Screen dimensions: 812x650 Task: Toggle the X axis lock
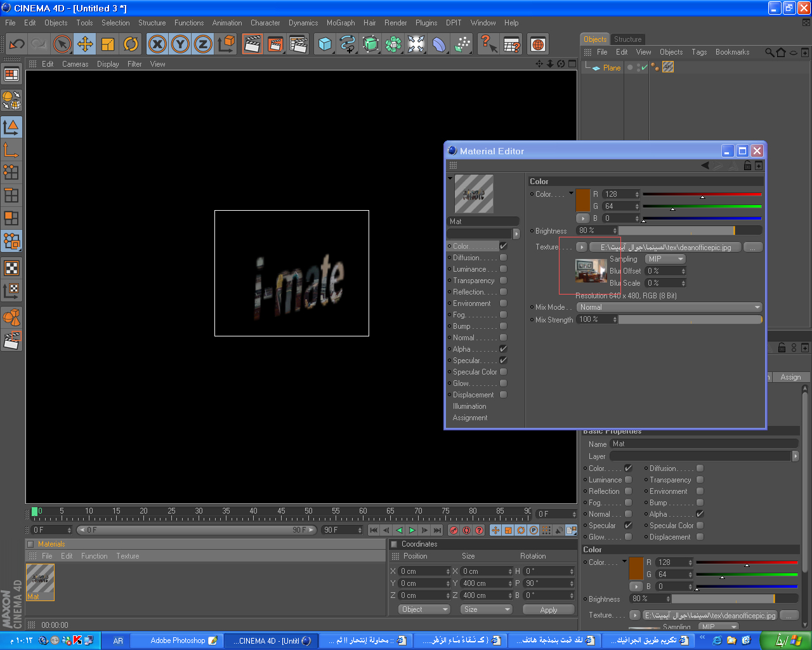coord(157,44)
